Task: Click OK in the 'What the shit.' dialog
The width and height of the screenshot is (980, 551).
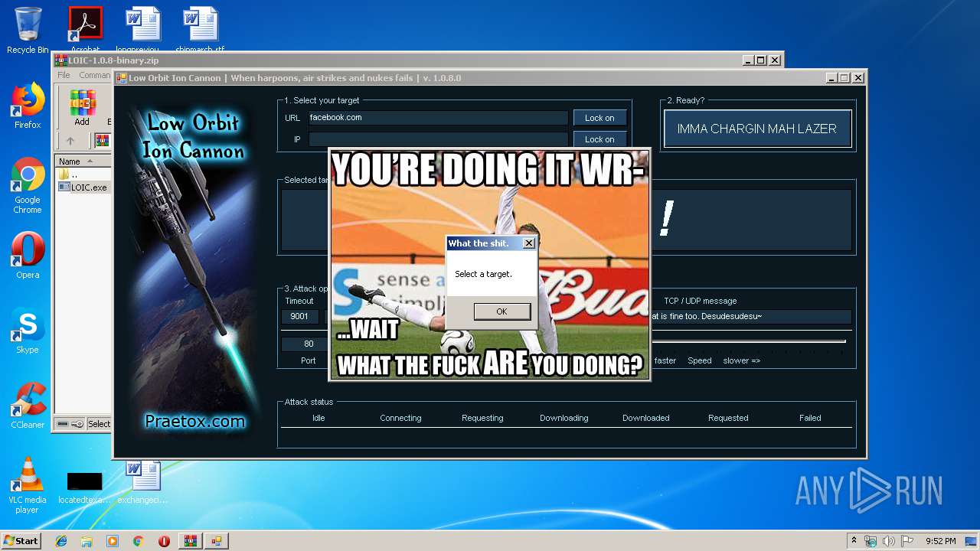Action: pyautogui.click(x=501, y=311)
